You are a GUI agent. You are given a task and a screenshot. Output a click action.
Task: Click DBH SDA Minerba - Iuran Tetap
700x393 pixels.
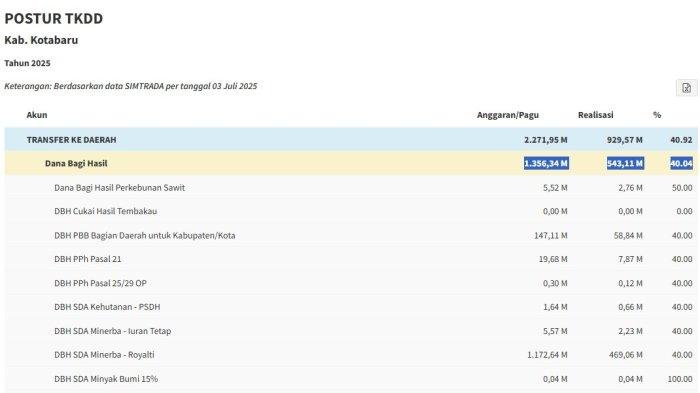(x=112, y=331)
